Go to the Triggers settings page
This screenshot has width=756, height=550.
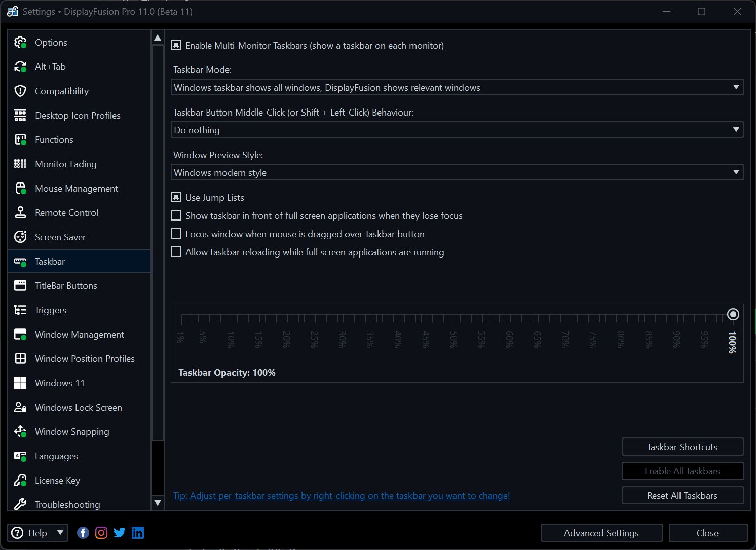[51, 310]
